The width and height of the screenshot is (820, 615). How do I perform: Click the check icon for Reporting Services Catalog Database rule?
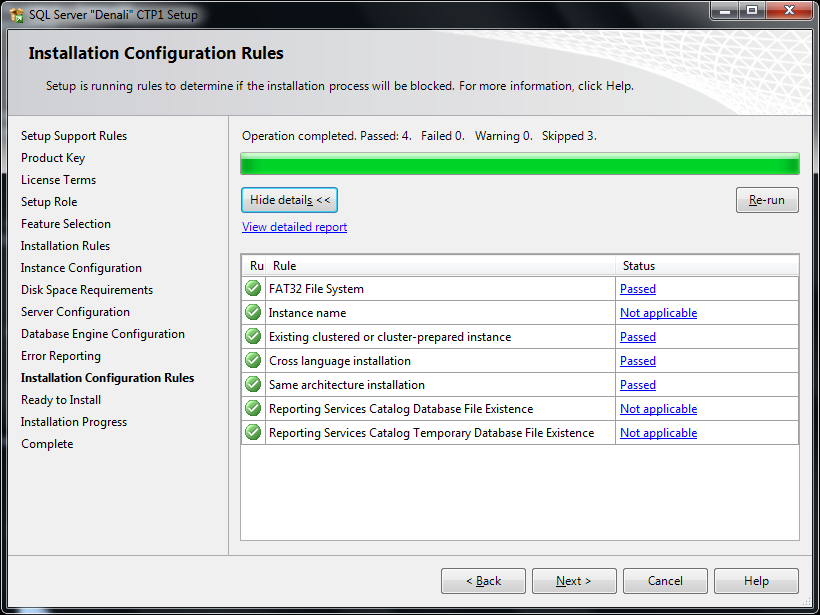pos(253,409)
